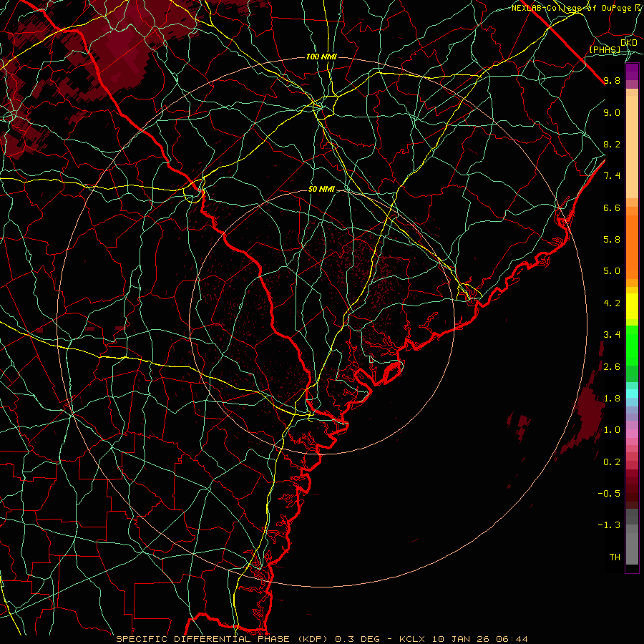Click the pink band of the color bar
Image resolution: width=644 pixels, height=644 pixels.
click(632, 434)
